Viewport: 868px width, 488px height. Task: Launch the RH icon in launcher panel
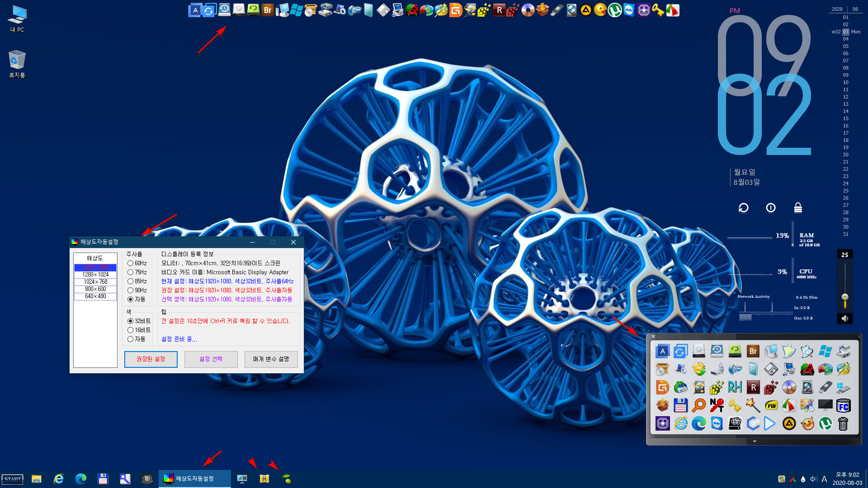735,387
